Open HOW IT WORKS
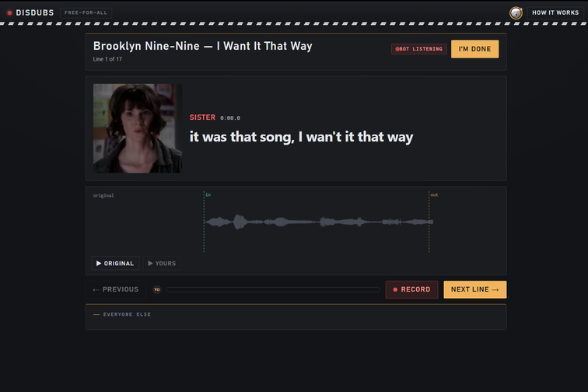The image size is (588, 392). (555, 12)
